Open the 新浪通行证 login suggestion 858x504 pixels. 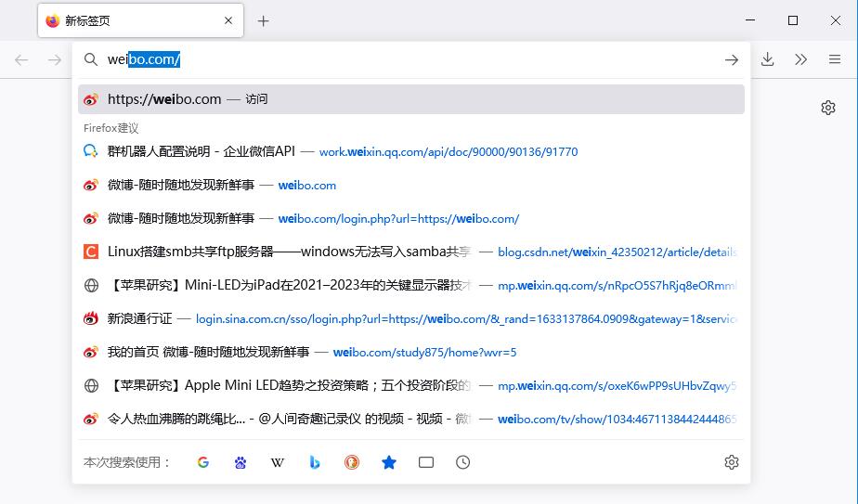pos(411,318)
